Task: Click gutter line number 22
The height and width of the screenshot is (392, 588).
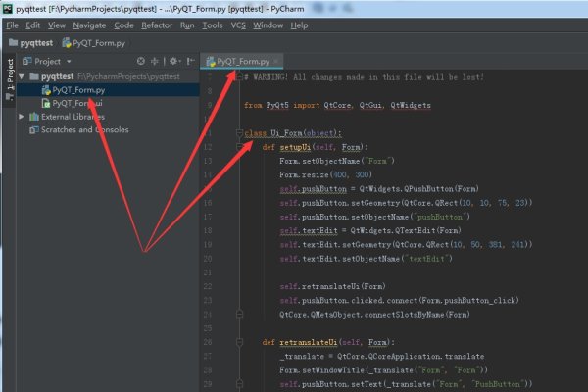Action: click(x=208, y=286)
